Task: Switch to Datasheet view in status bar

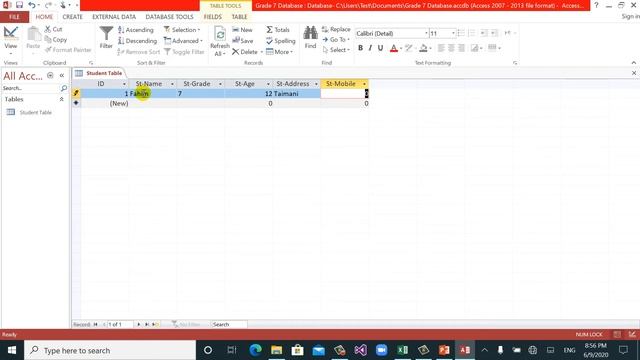Action: tap(617, 335)
